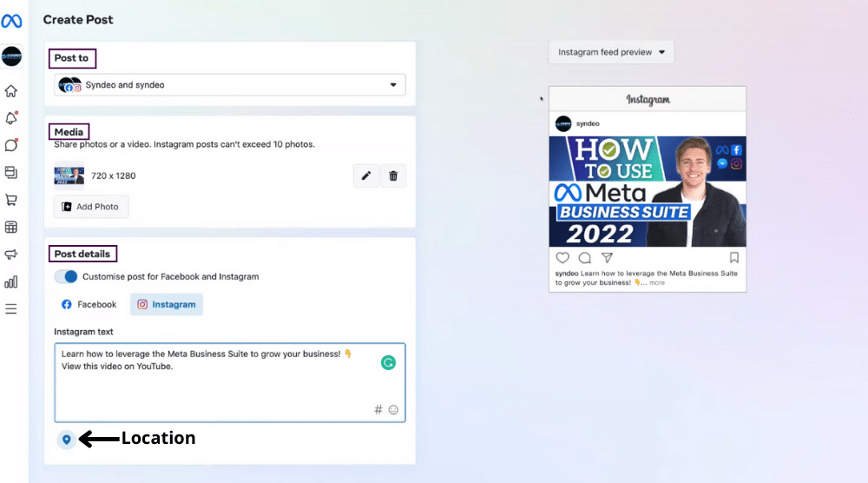
Task: Go to Home in sidebar
Action: [11, 91]
